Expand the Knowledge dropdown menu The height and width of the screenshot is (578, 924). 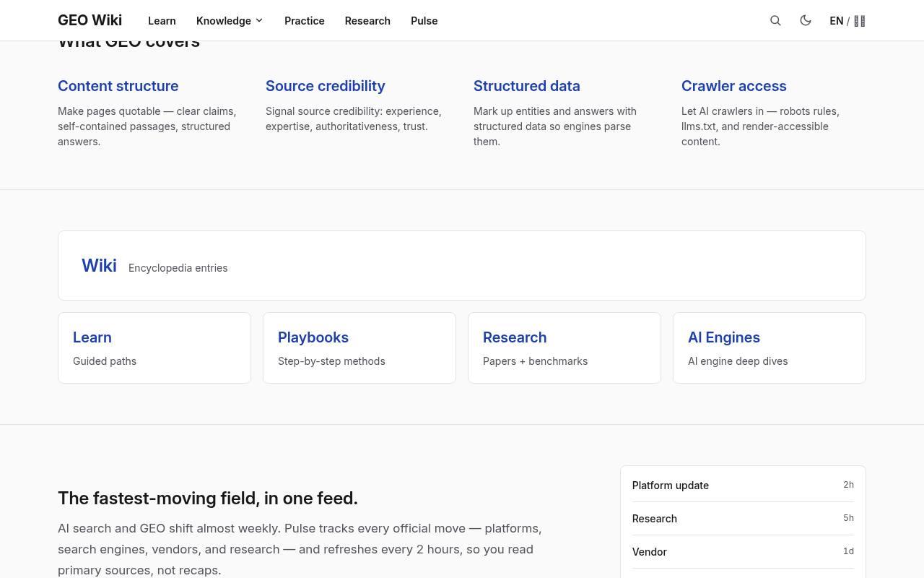click(230, 21)
